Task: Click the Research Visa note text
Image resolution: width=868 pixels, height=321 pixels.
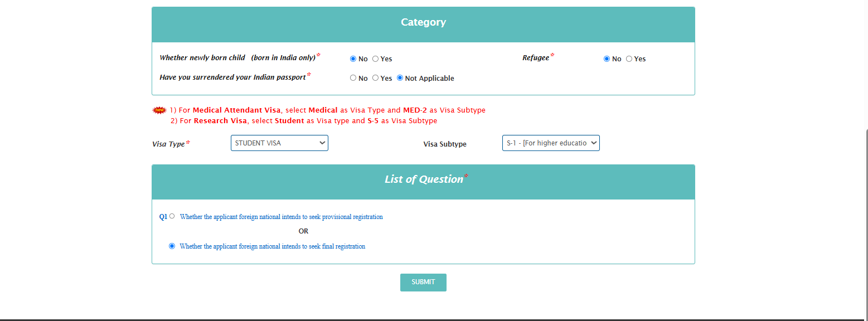Action: coord(304,121)
